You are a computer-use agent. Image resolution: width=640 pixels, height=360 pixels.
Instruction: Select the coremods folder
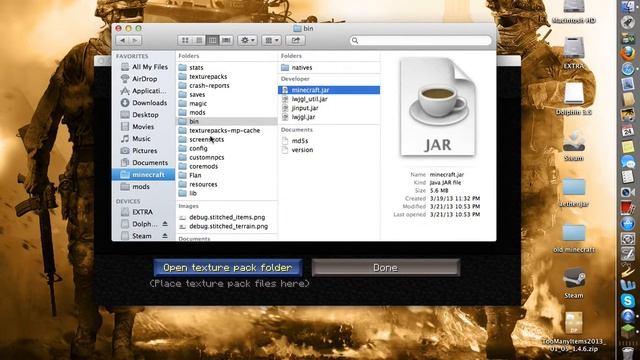pyautogui.click(x=198, y=166)
